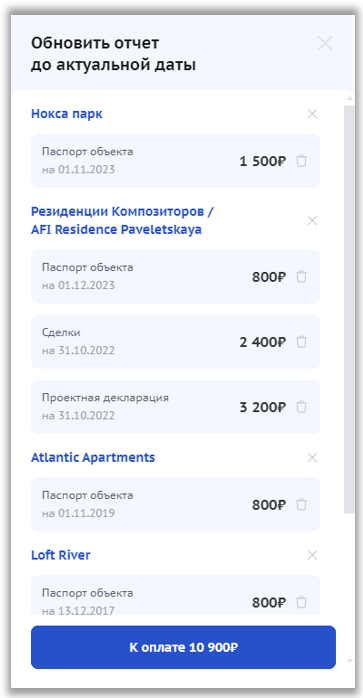Open the Atlantic Apartments link
363x698 pixels.
point(93,458)
